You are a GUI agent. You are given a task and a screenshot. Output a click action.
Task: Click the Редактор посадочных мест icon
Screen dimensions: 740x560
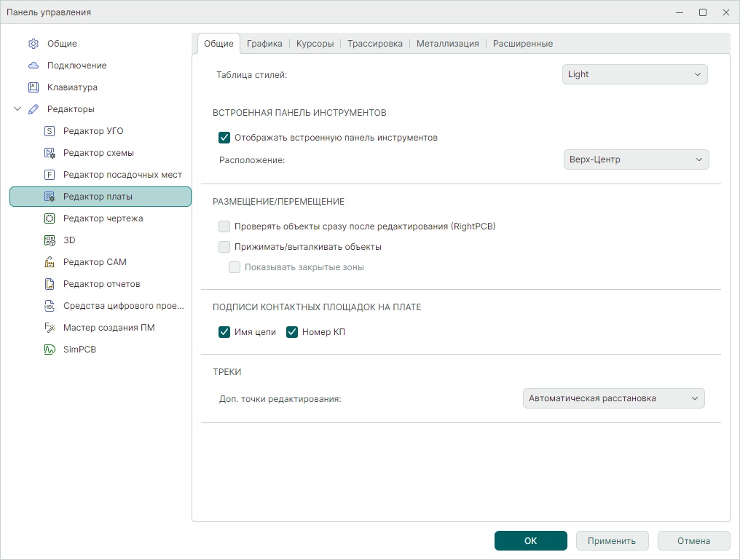(50, 175)
